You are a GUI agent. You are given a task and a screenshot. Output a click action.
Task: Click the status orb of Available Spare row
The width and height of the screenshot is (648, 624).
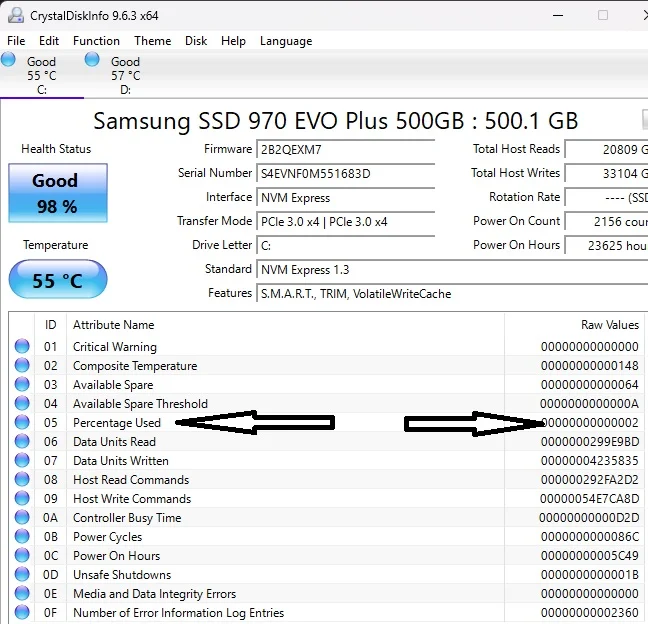pyautogui.click(x=22, y=384)
